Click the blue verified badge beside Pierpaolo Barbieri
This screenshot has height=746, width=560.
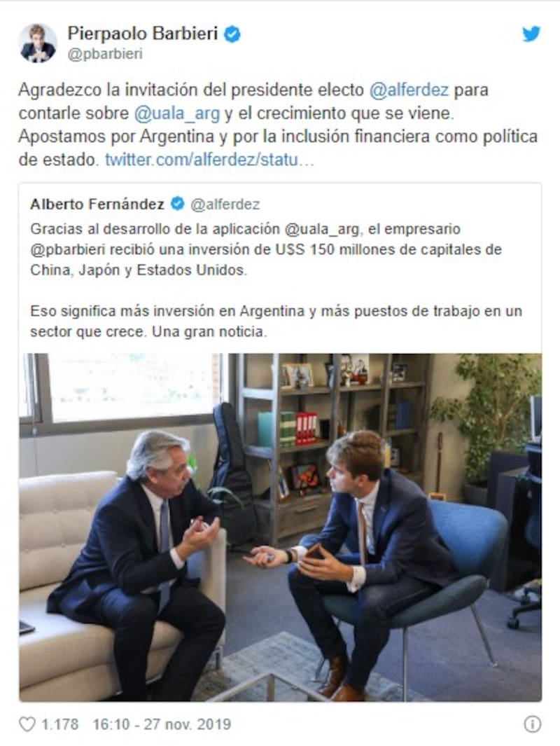point(232,34)
